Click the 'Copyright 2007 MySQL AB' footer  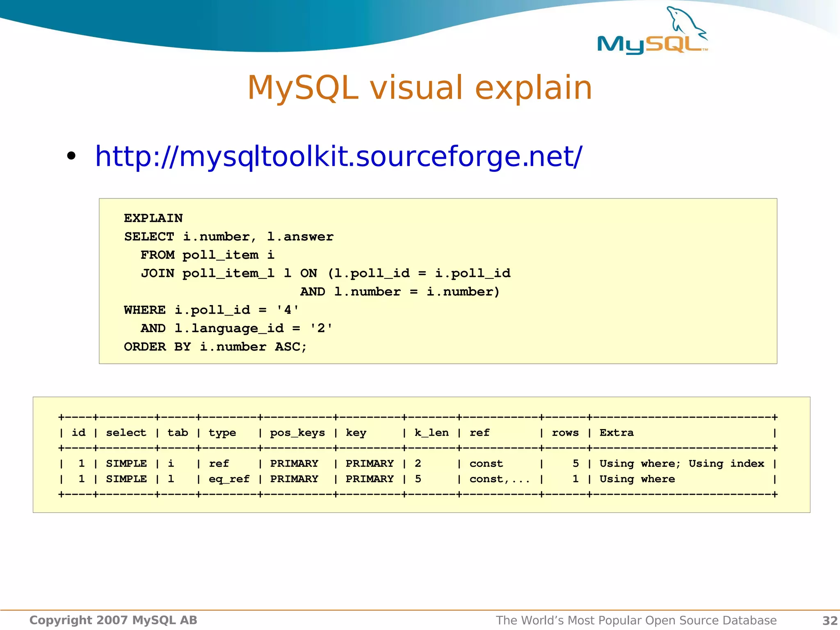(113, 620)
